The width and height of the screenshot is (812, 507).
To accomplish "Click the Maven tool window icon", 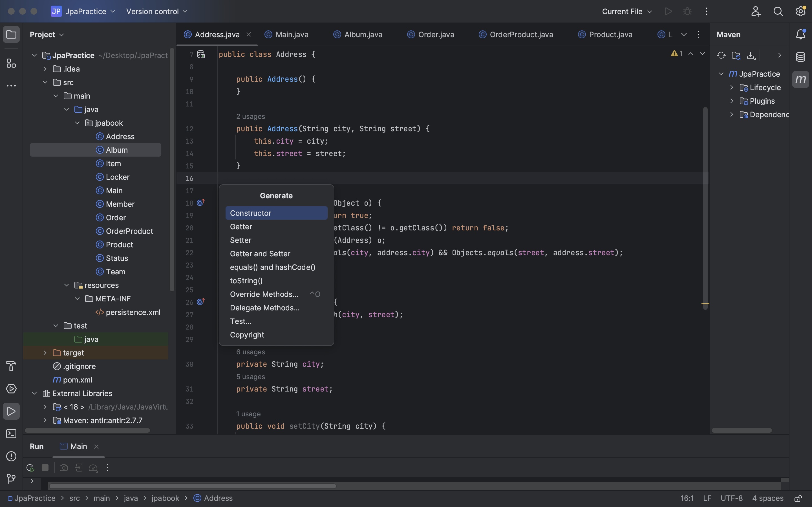I will pyautogui.click(x=801, y=79).
